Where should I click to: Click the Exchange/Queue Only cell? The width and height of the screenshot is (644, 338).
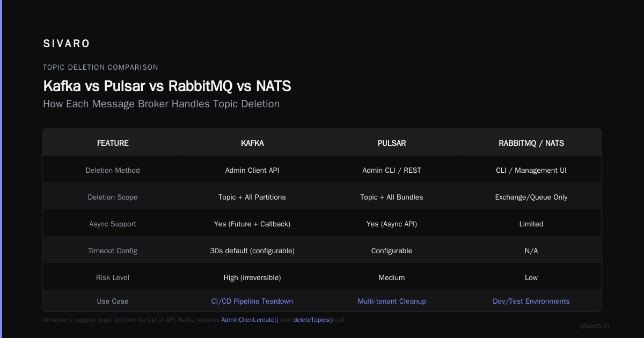coord(531,197)
